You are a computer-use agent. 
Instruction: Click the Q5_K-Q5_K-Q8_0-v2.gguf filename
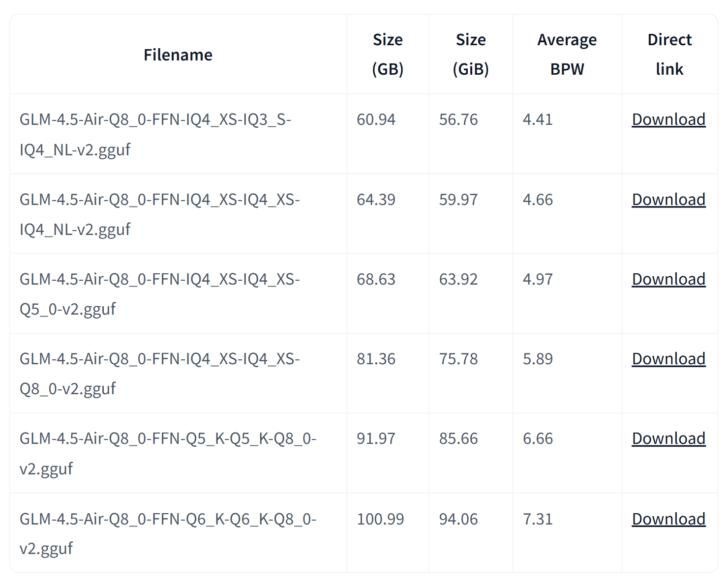(x=168, y=453)
